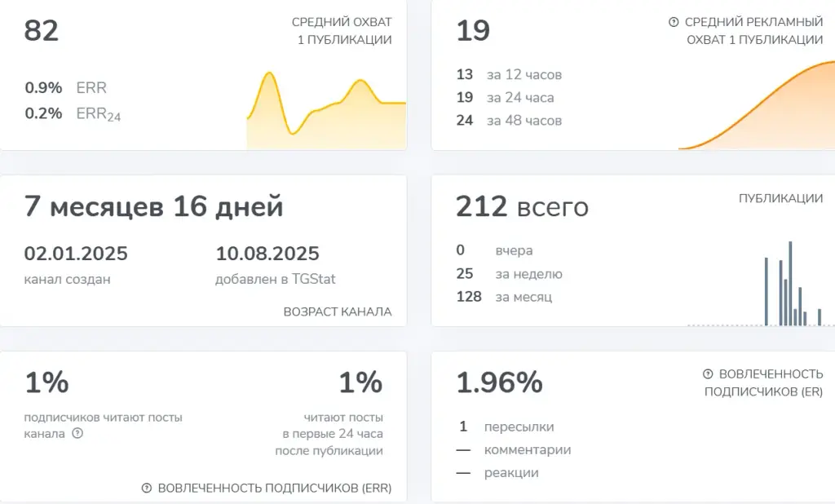
Task: Click the 'вчера' publications row
Action: click(494, 250)
